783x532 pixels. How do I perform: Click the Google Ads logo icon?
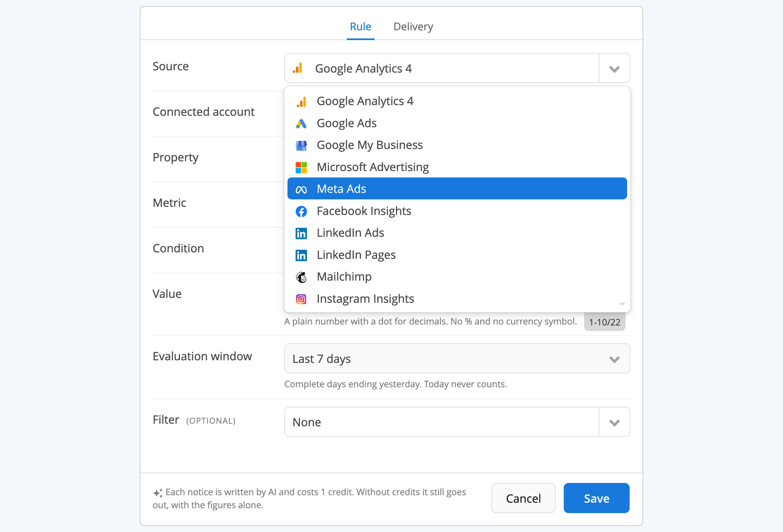301,124
